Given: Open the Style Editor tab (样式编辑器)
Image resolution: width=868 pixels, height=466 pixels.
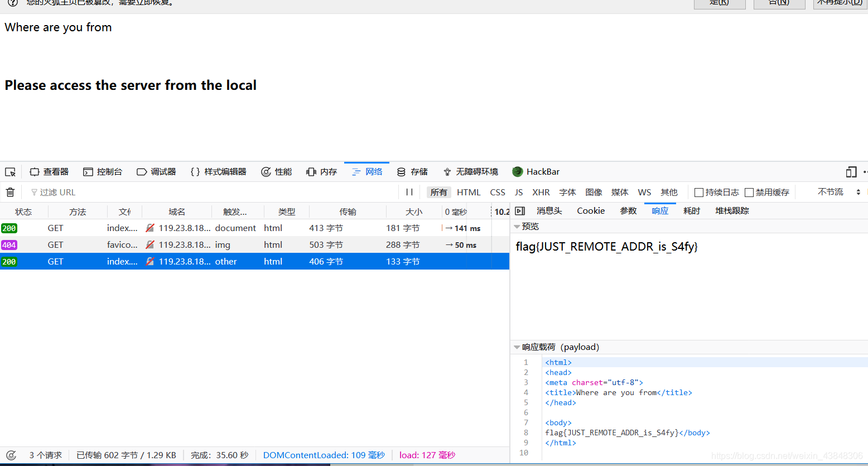Looking at the screenshot, I should tap(218, 172).
